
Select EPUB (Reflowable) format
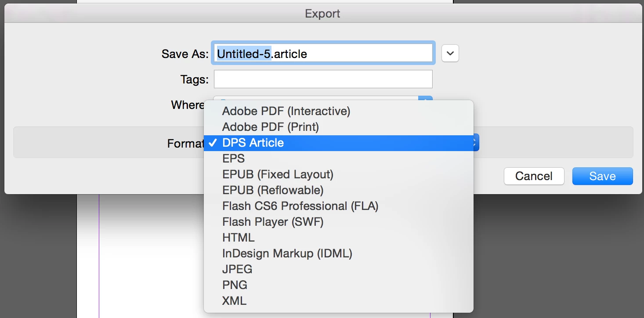point(339,190)
